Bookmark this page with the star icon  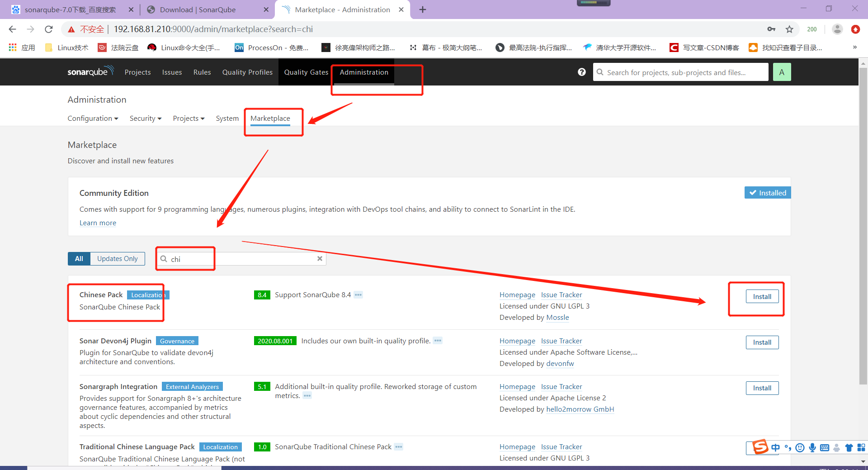click(x=789, y=29)
